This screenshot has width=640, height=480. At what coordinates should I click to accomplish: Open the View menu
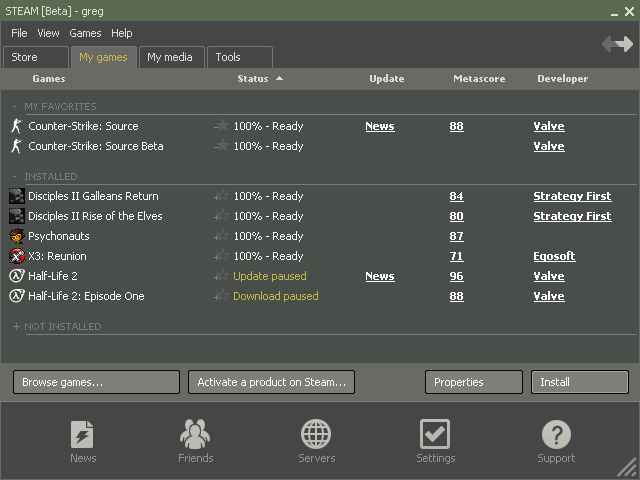tap(48, 33)
